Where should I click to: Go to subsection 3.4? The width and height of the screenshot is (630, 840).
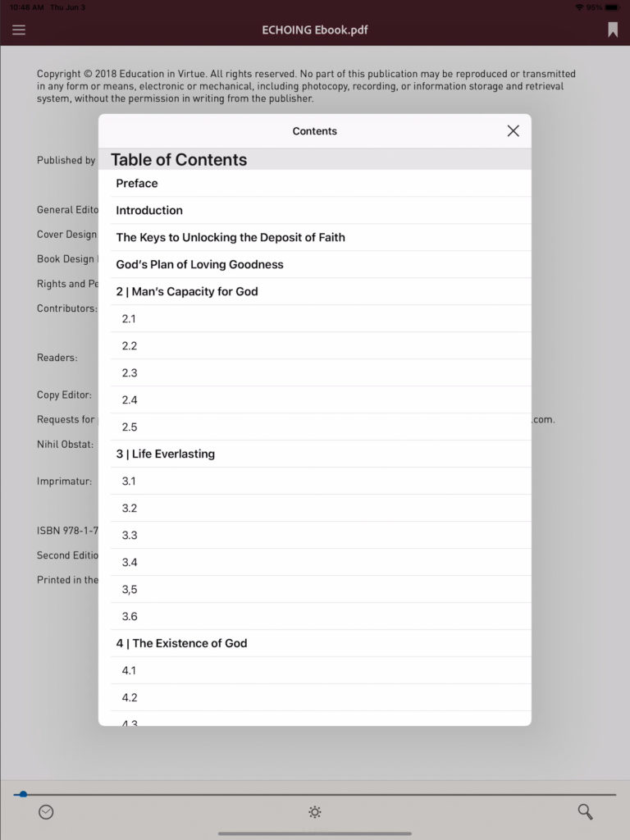(130, 562)
